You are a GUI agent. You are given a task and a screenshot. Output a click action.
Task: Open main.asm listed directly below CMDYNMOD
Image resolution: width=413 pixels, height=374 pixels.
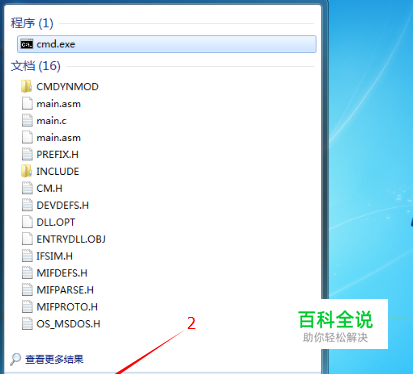tap(59, 104)
